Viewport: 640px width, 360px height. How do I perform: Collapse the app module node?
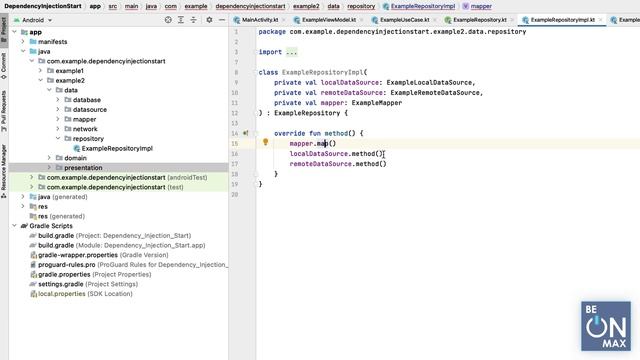[x=14, y=32]
